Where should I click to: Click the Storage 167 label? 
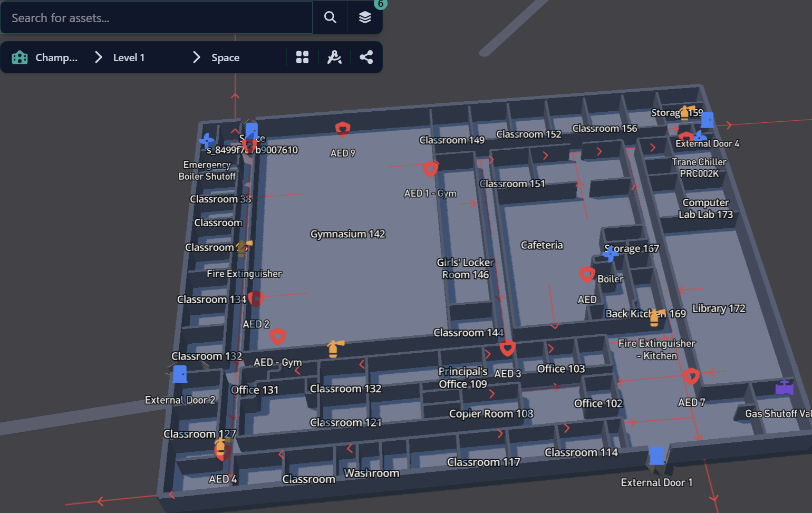pos(632,249)
